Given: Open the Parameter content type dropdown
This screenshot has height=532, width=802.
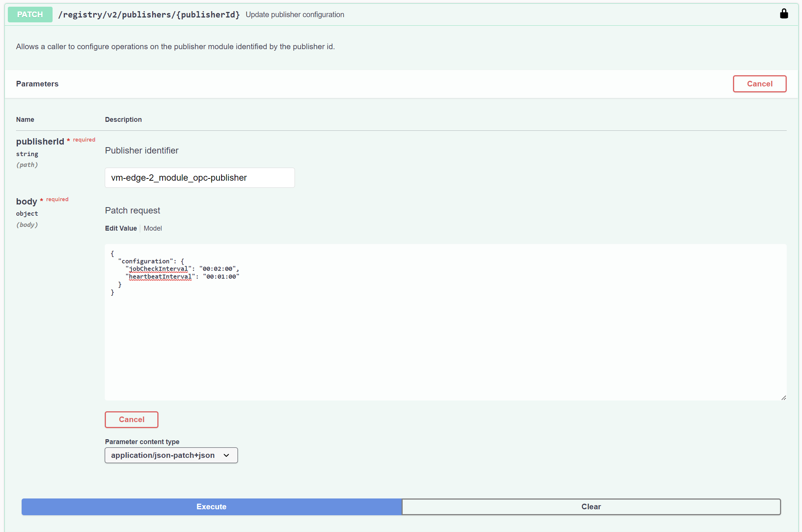Looking at the screenshot, I should click(171, 455).
